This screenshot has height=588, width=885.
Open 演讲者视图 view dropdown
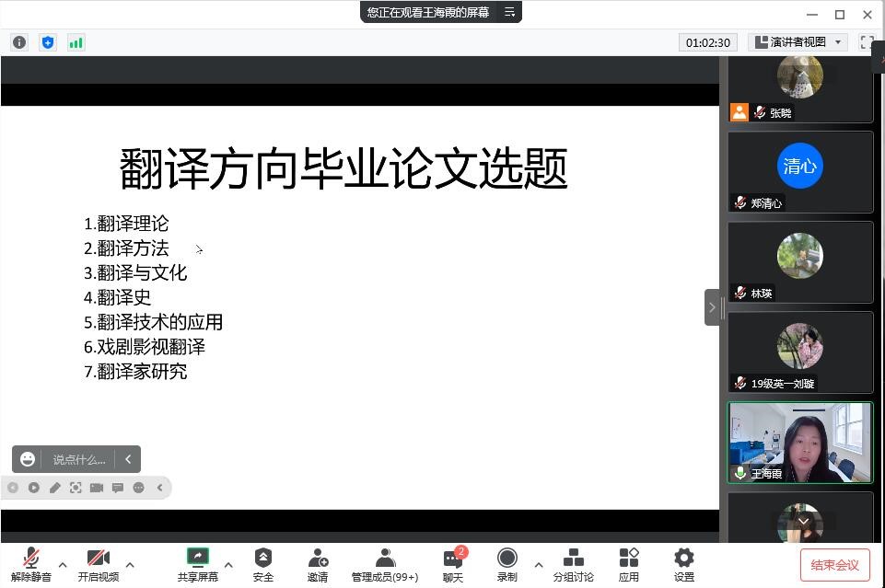coord(798,42)
